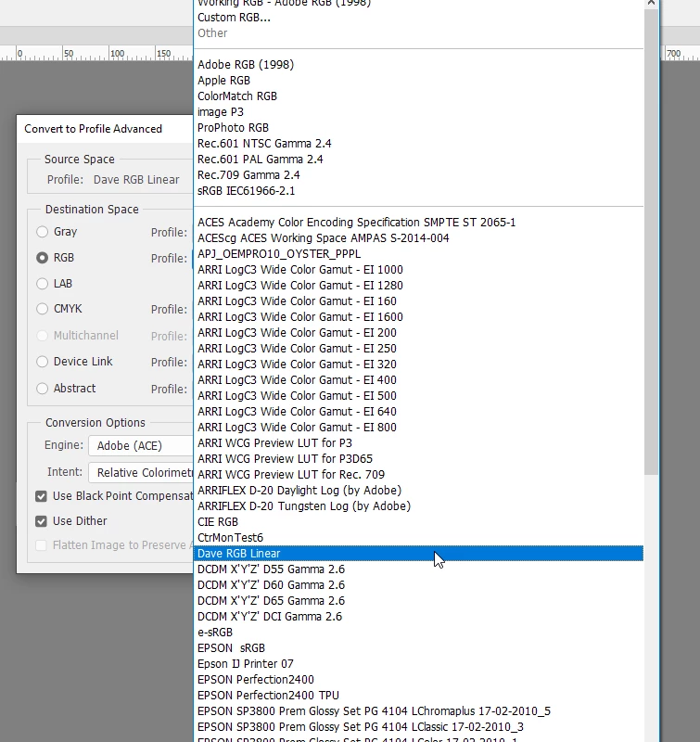The width and height of the screenshot is (700, 742).
Task: Select ARRIFLEX D-20 Daylight Log profile
Action: pos(418,491)
